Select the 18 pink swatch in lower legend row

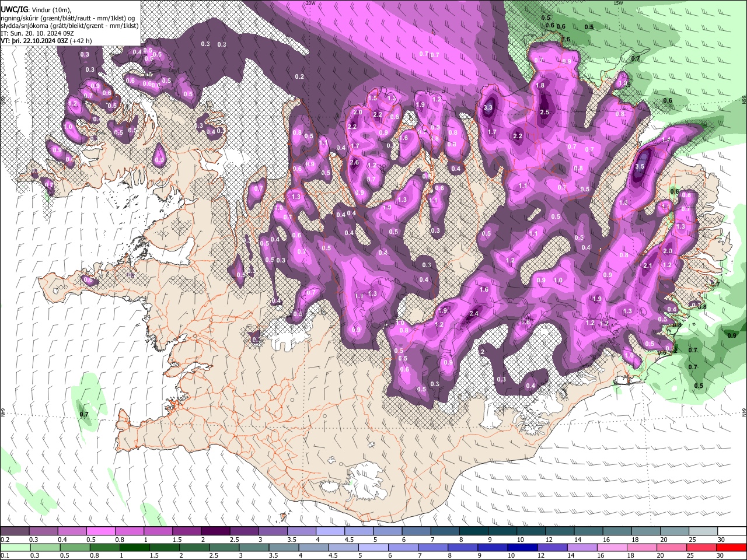642,548
